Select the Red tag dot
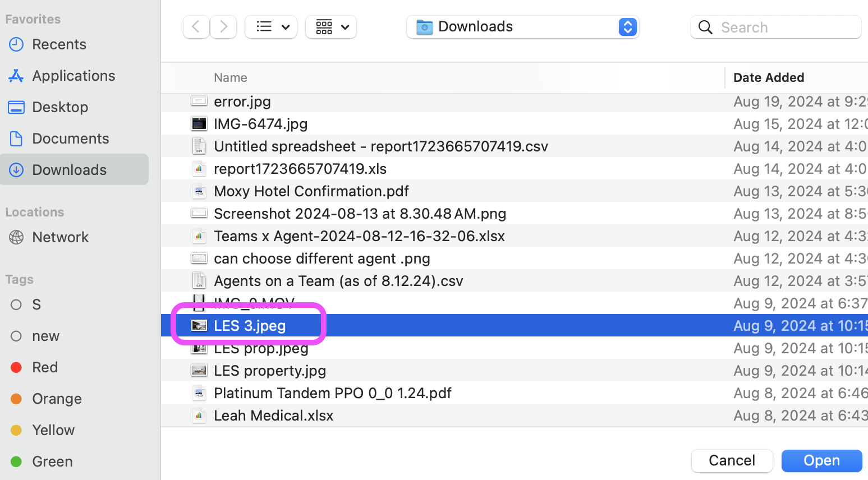 tap(16, 367)
